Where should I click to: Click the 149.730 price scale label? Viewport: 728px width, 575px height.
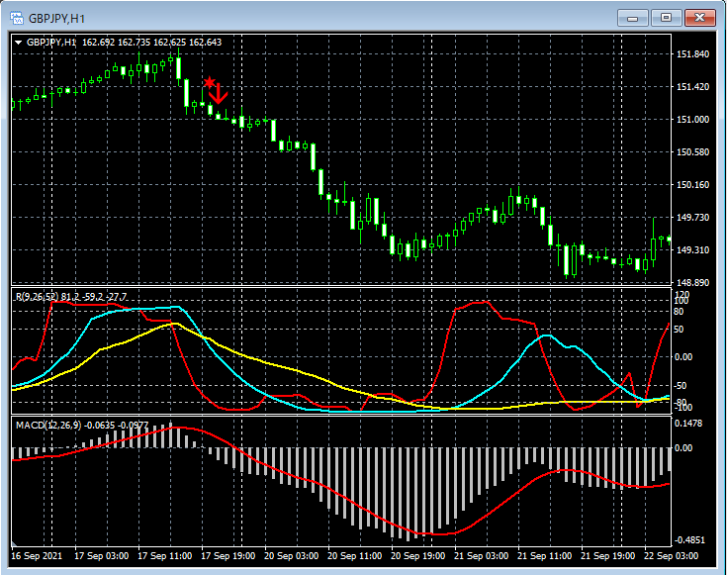pos(692,218)
